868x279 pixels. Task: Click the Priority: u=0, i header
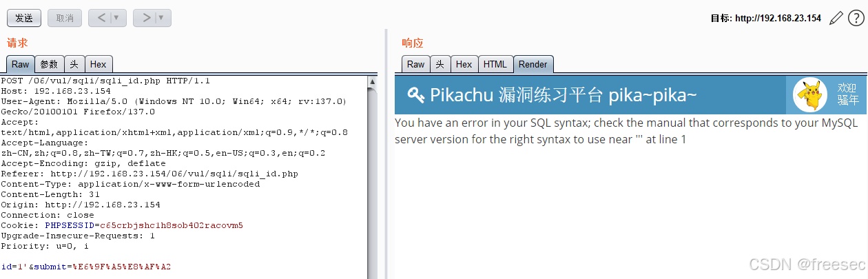pyautogui.click(x=45, y=246)
